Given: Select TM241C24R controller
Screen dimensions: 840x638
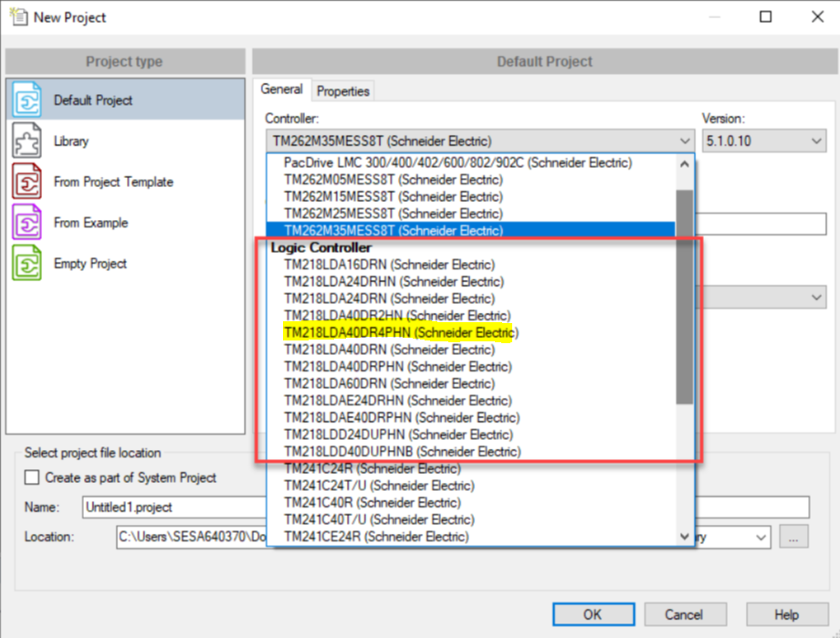Looking at the screenshot, I should (471, 469).
